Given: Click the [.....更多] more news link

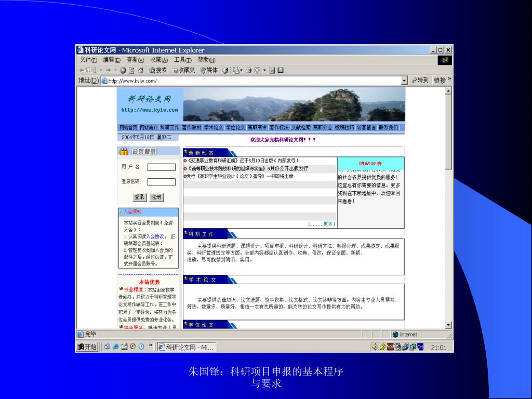Looking at the screenshot, I should click(321, 224).
